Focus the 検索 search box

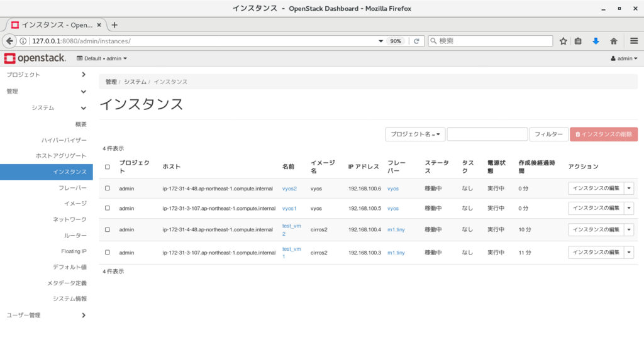click(x=491, y=41)
